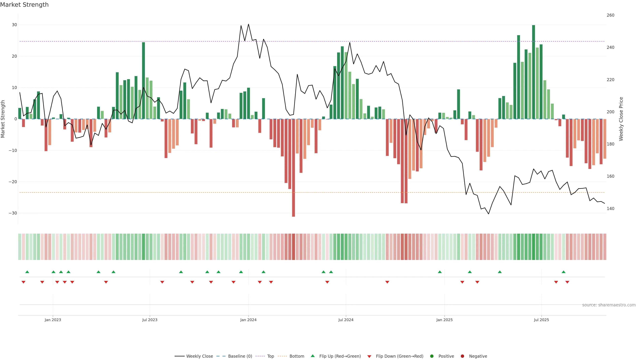Click the Negative red circle legend icon
644x362 pixels.
(x=462, y=356)
